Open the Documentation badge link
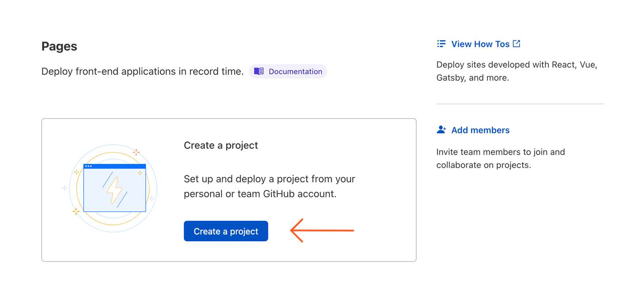Viewport: 644px width, 300px height. tap(288, 71)
